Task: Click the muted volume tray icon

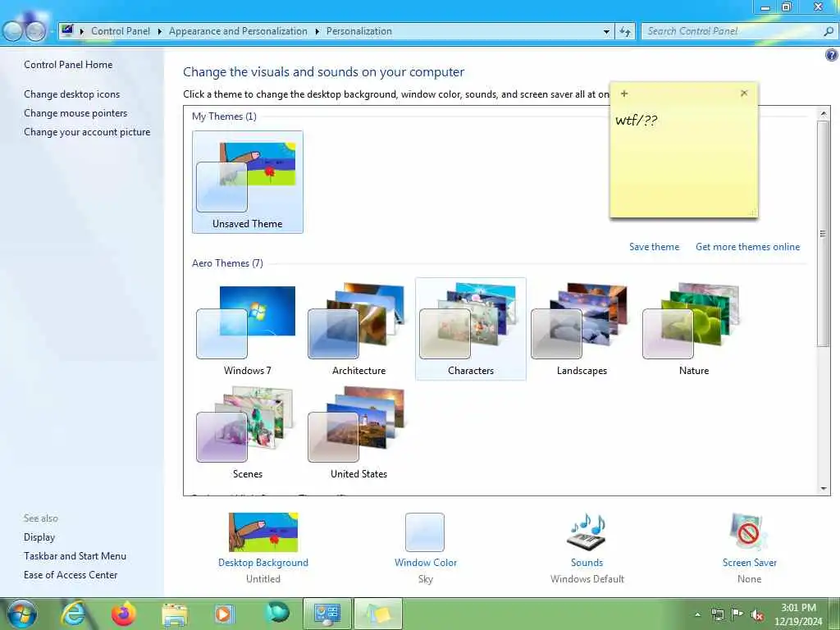Action: (757, 615)
